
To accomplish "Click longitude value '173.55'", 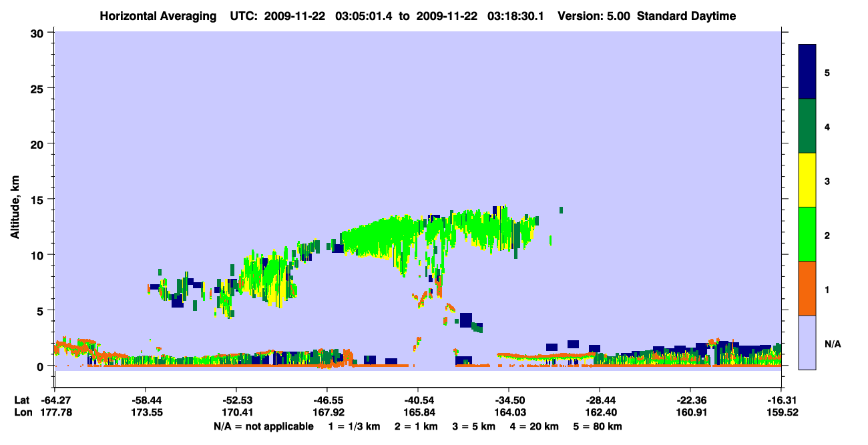I will click(146, 412).
